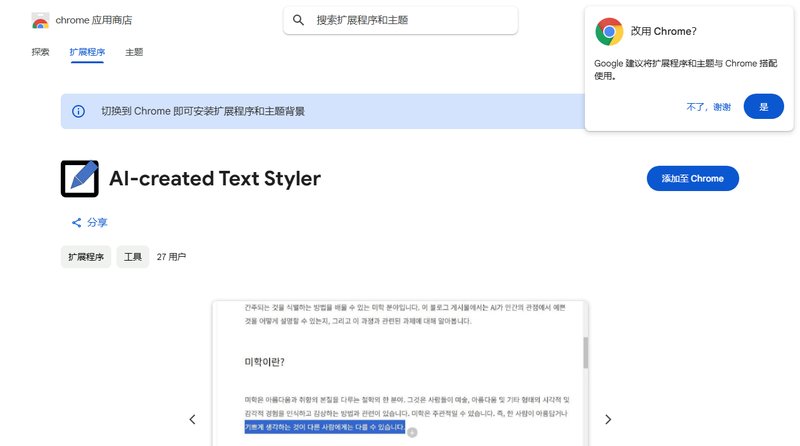Click the 扩展程序 category chip
The image size is (800, 446).
coord(86,257)
